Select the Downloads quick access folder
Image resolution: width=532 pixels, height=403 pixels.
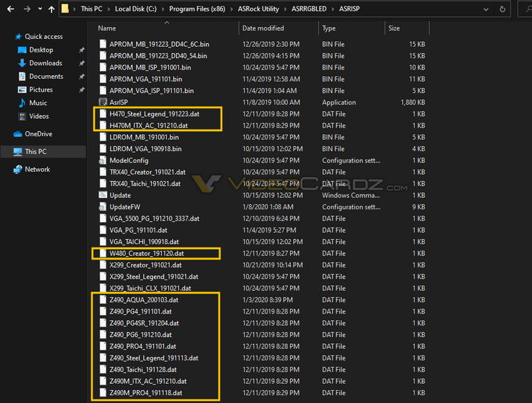point(45,63)
